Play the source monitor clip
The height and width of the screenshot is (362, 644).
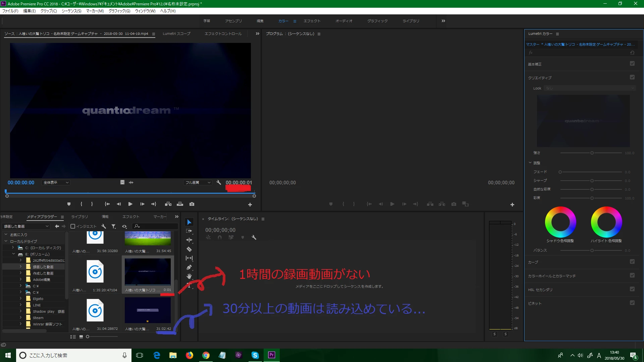coord(130,204)
